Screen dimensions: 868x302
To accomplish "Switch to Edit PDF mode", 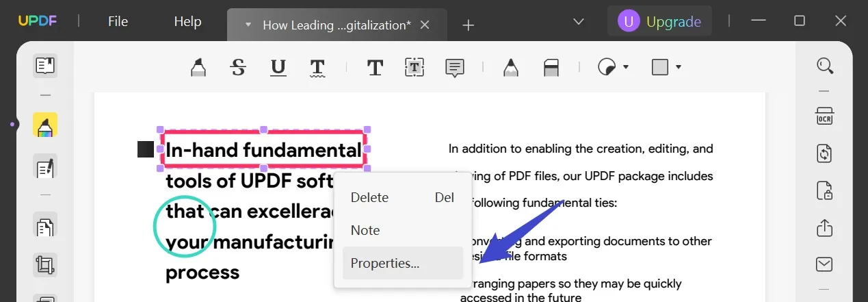I will click(x=45, y=166).
